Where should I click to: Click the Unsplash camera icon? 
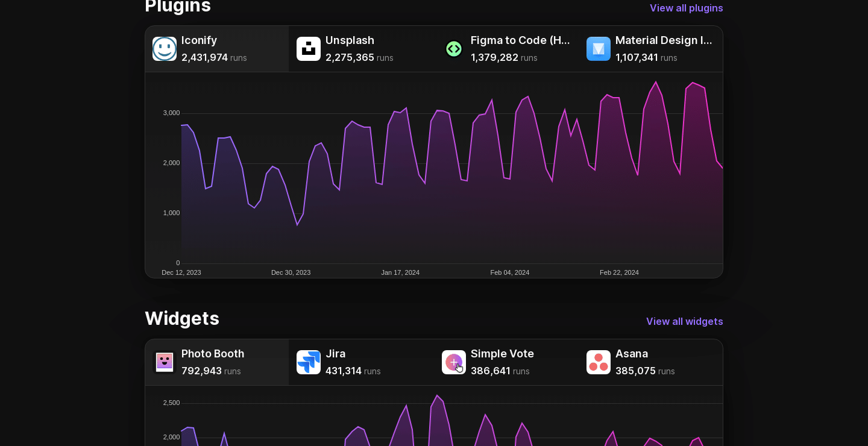(309, 49)
